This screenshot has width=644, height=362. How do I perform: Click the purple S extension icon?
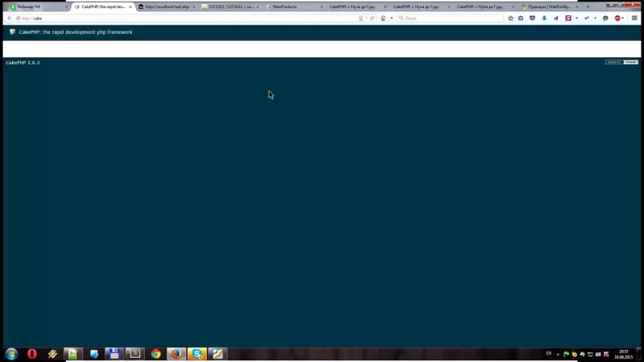click(x=568, y=19)
